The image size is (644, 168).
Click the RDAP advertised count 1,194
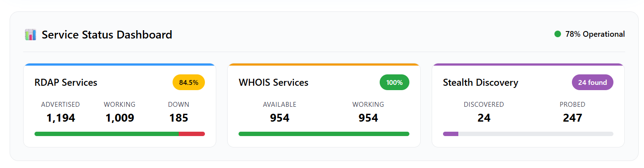(61, 118)
